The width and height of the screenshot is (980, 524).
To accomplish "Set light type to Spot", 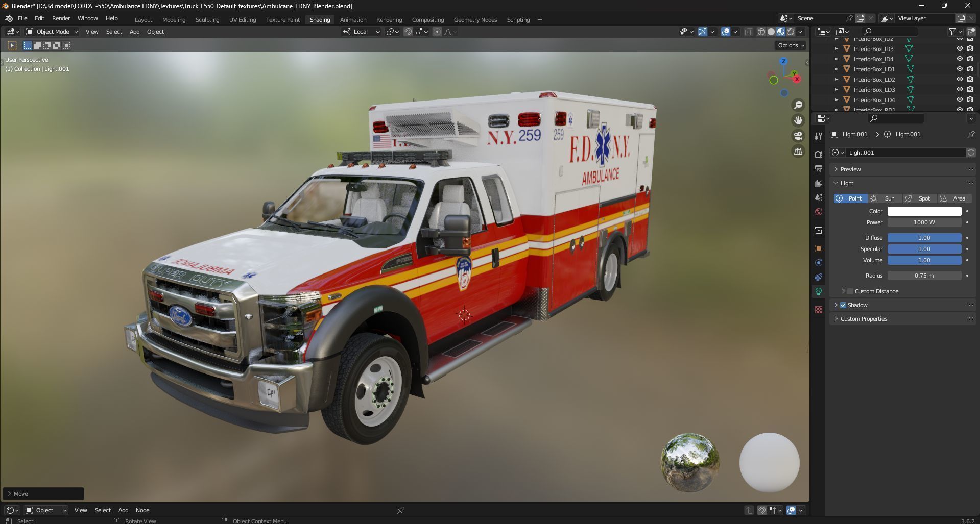I will [919, 198].
